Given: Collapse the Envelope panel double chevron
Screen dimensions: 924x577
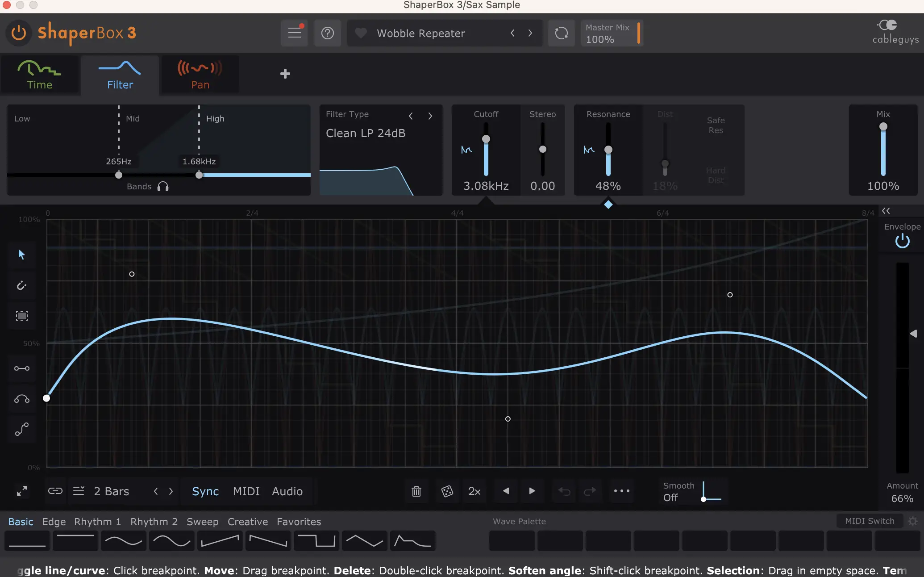Looking at the screenshot, I should point(886,211).
